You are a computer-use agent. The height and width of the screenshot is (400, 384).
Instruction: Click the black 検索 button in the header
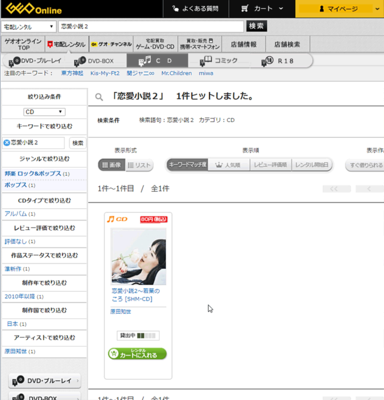click(256, 26)
